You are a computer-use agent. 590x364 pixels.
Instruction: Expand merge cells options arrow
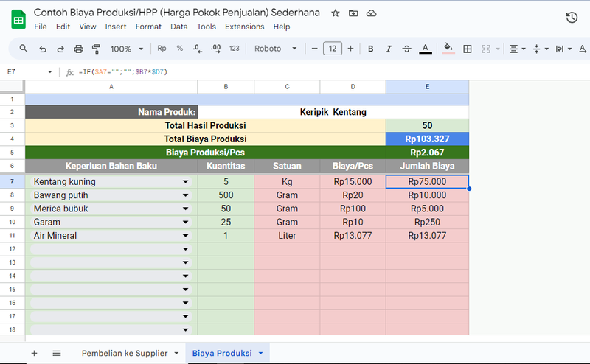click(x=498, y=49)
